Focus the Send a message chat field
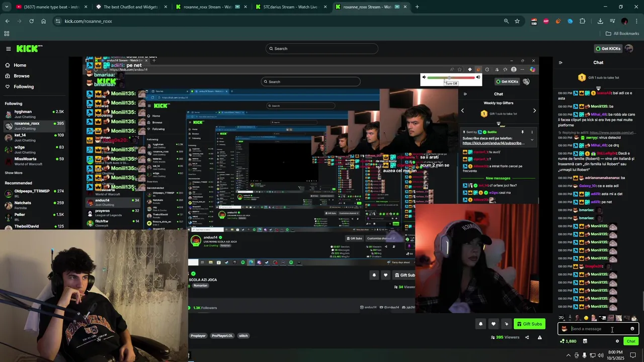 599,329
